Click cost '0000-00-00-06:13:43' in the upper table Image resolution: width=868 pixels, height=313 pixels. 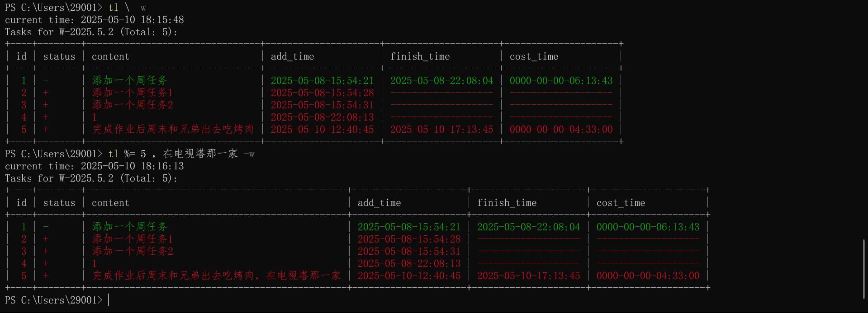tap(561, 80)
